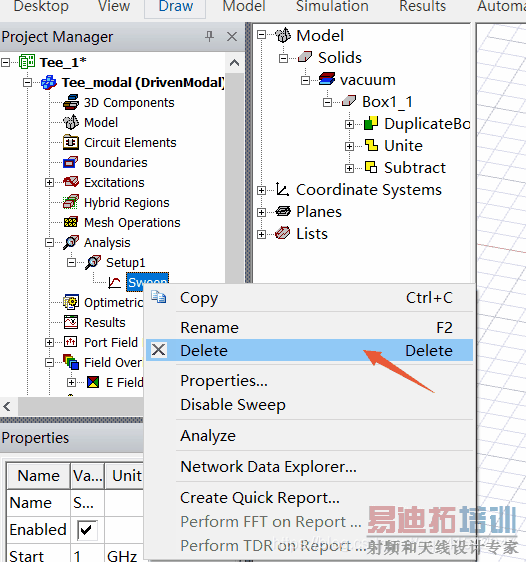Click the Mesh Operations icon

click(71, 222)
